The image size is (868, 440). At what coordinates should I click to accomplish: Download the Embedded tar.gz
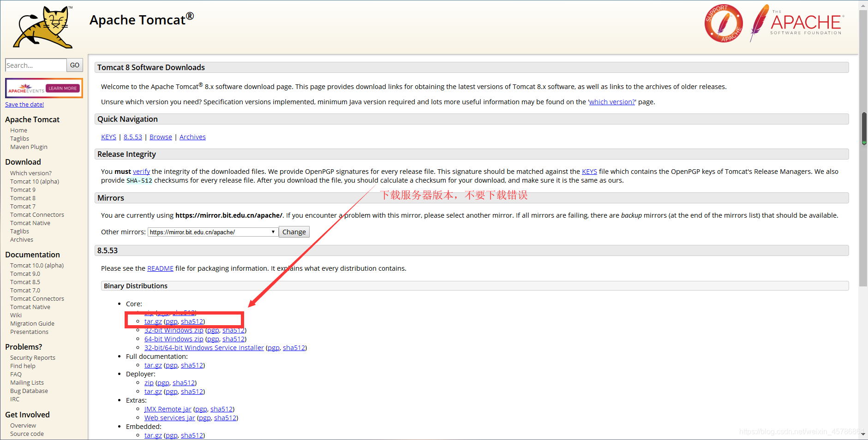pos(153,435)
